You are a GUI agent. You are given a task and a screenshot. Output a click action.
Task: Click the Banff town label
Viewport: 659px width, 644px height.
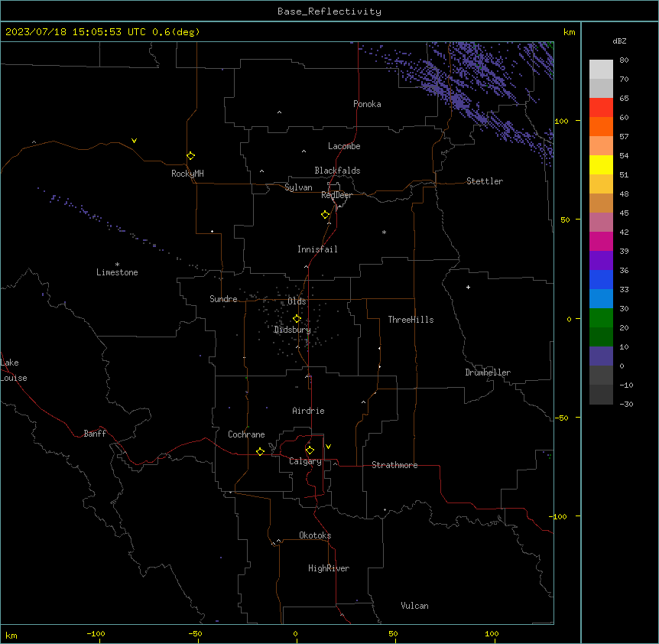95,434
